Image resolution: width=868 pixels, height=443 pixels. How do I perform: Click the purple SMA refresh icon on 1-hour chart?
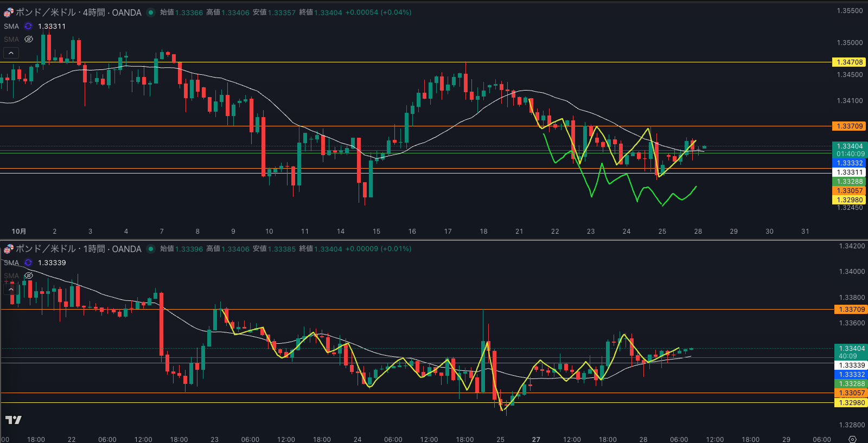click(x=28, y=262)
